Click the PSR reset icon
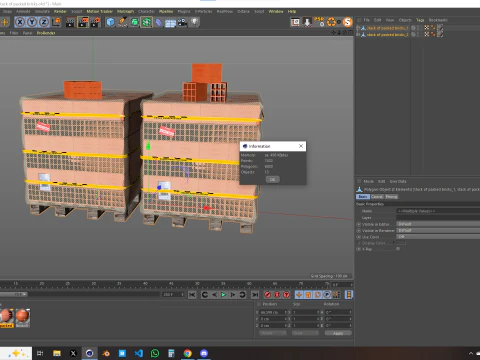Image resolution: width=480 pixels, height=360 pixels. click(319, 22)
